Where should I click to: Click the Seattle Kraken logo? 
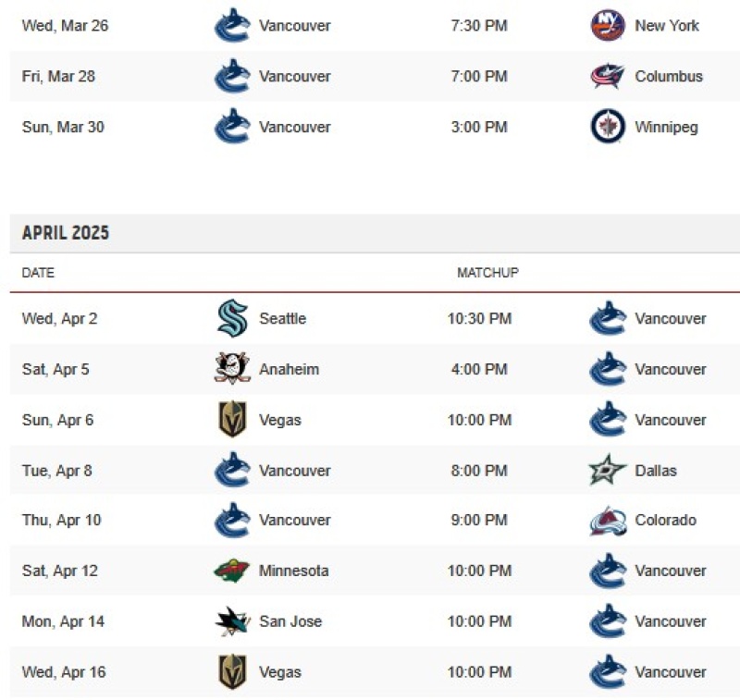coord(233,318)
